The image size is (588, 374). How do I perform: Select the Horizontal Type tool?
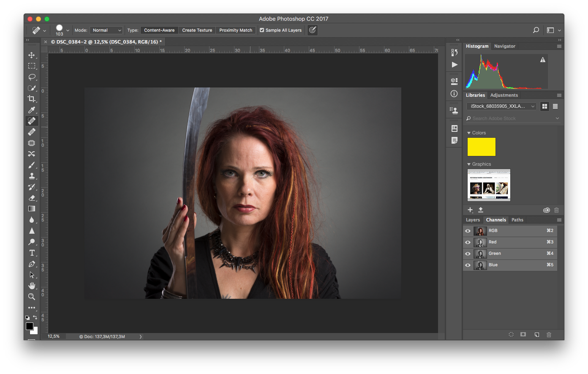tap(32, 253)
